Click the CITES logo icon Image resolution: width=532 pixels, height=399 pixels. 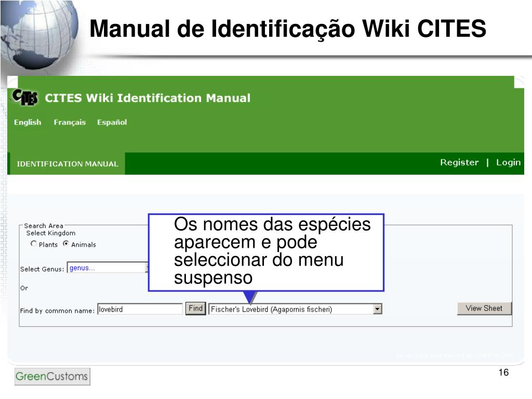click(25, 97)
